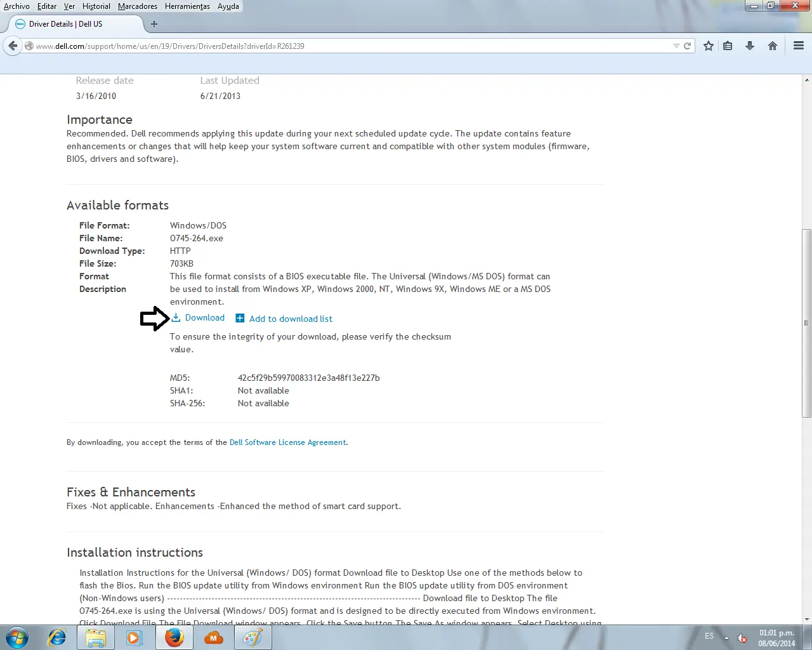Show the bookmarks list
Screen dimensions: 812x650
(x=728, y=46)
